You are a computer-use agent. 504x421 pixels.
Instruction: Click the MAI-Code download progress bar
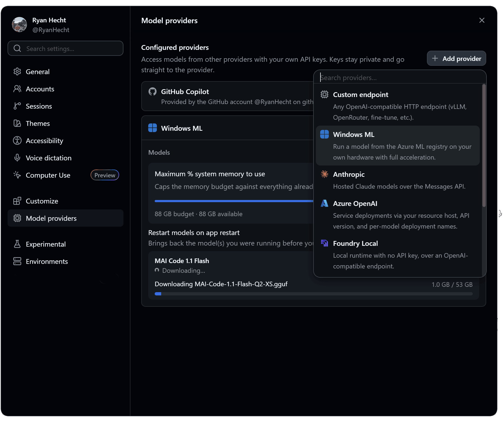tap(314, 294)
